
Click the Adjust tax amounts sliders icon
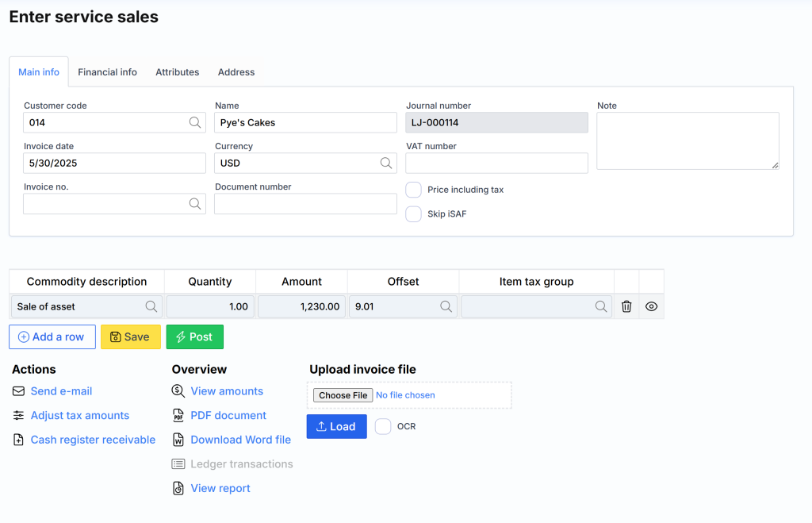pyautogui.click(x=19, y=416)
